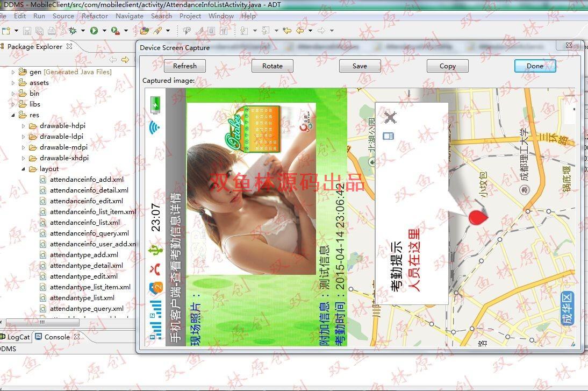Select attendantype_query.xml file
Image resolution: width=588 pixels, height=391 pixels.
[x=87, y=309]
